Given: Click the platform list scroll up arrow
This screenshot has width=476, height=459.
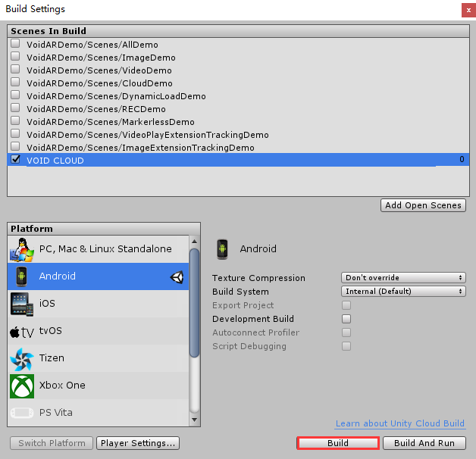Looking at the screenshot, I should tap(194, 242).
